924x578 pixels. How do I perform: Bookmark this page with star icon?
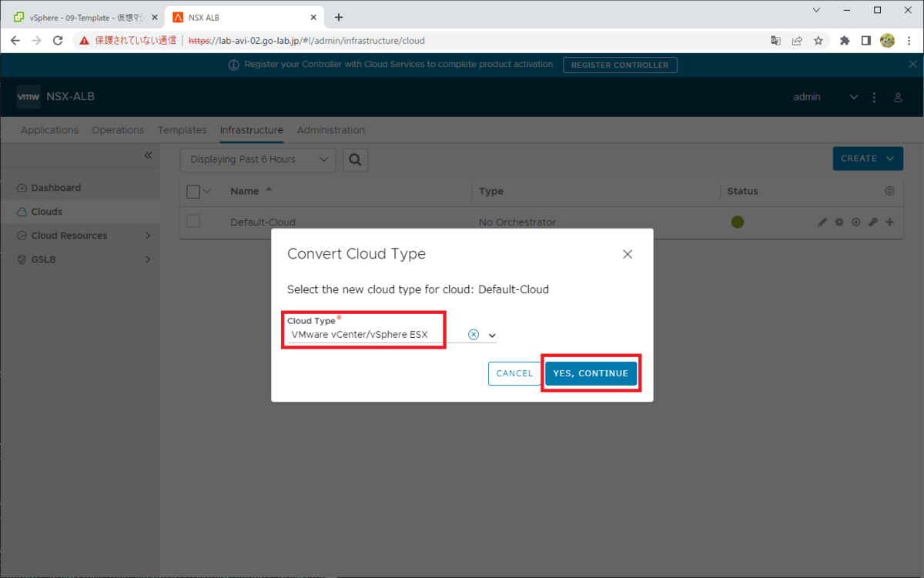[x=819, y=41]
